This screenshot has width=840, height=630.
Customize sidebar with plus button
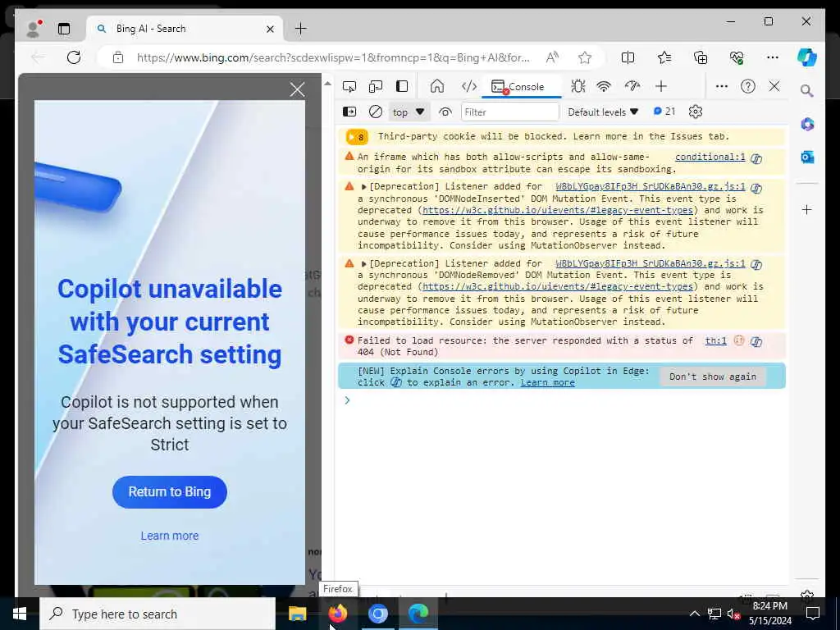coord(807,209)
